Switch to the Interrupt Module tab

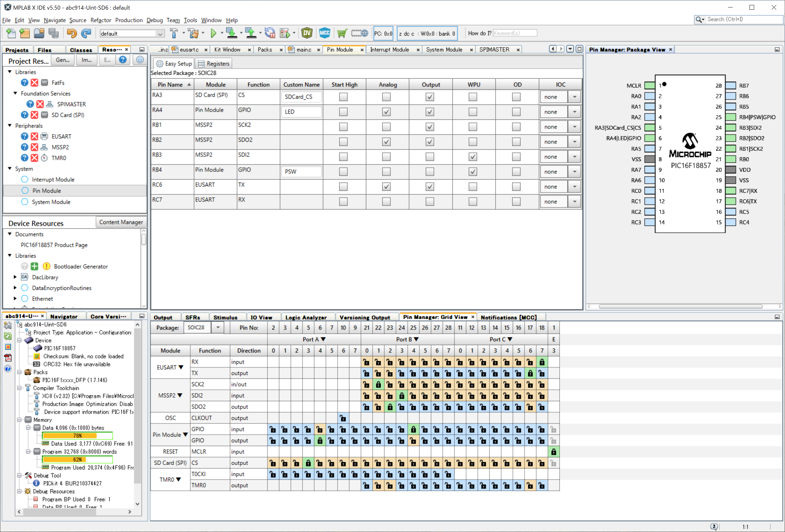(x=389, y=50)
